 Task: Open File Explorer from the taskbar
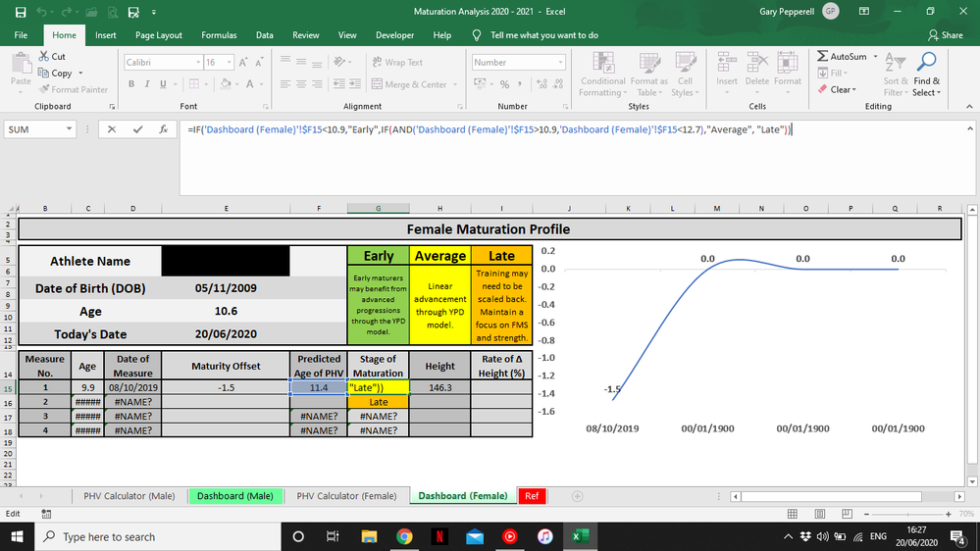(x=369, y=536)
